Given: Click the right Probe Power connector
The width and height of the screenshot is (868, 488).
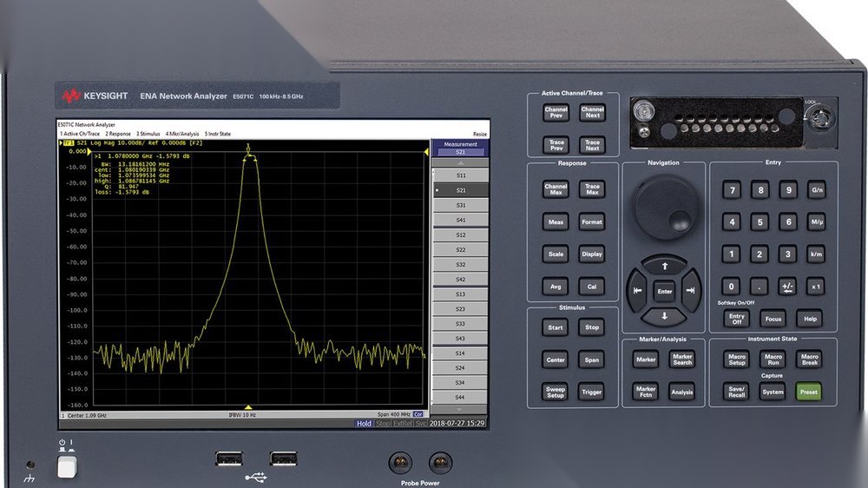Looking at the screenshot, I should pyautogui.click(x=441, y=462).
